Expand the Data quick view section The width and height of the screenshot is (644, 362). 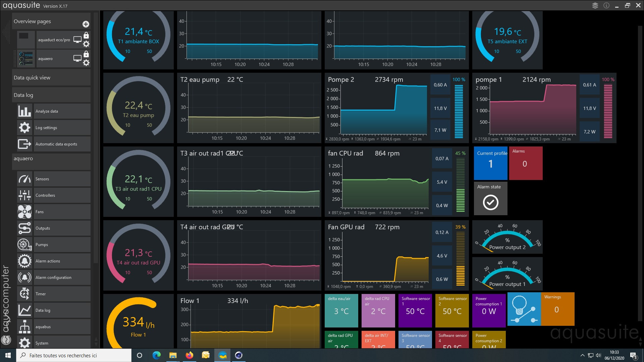(x=51, y=77)
